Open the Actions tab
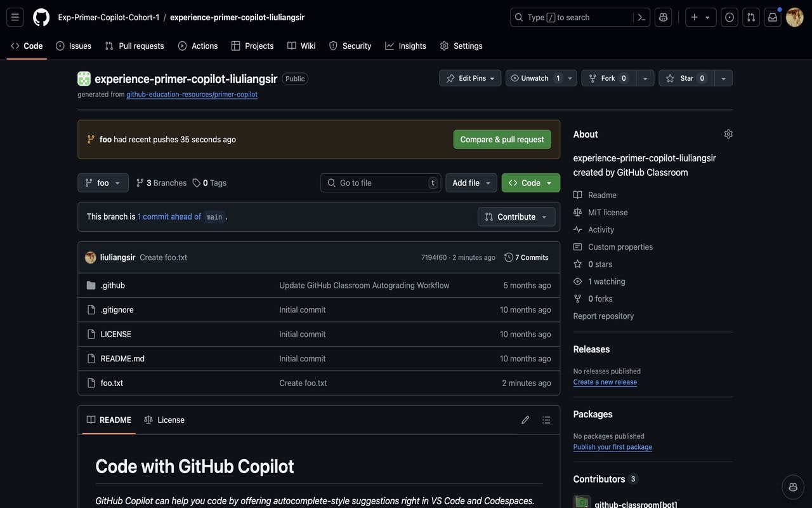812x508 pixels. point(198,46)
